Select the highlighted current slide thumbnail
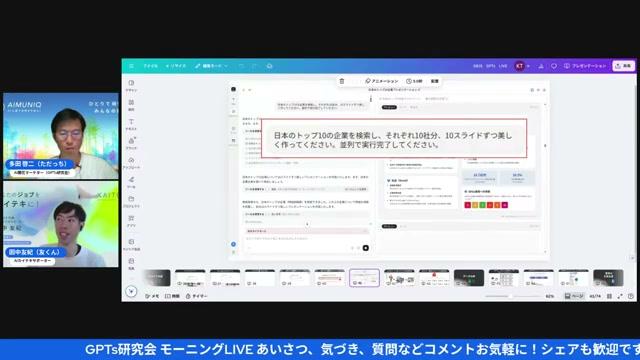640x360 pixels. coord(364,278)
